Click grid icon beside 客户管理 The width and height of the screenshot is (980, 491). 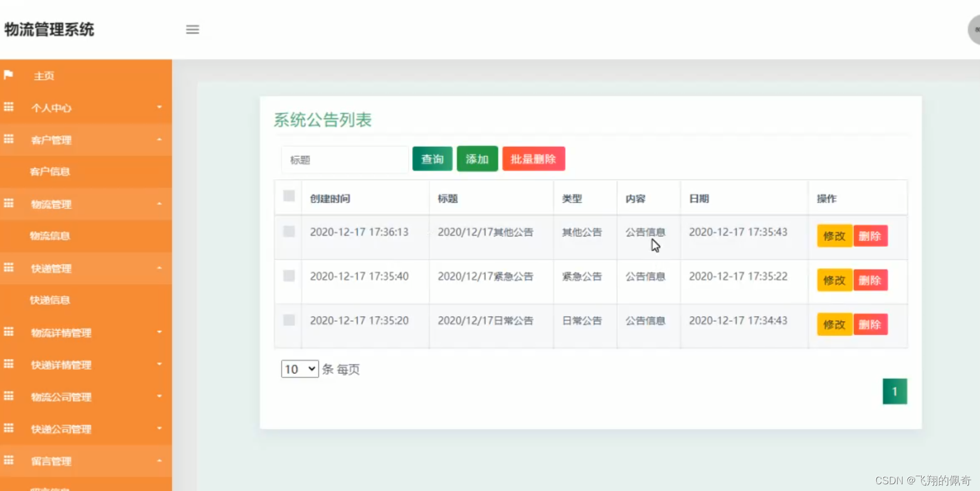tap(8, 138)
